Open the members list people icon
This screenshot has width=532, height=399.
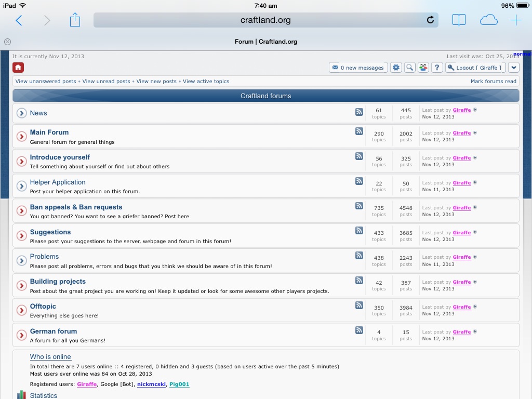click(423, 68)
